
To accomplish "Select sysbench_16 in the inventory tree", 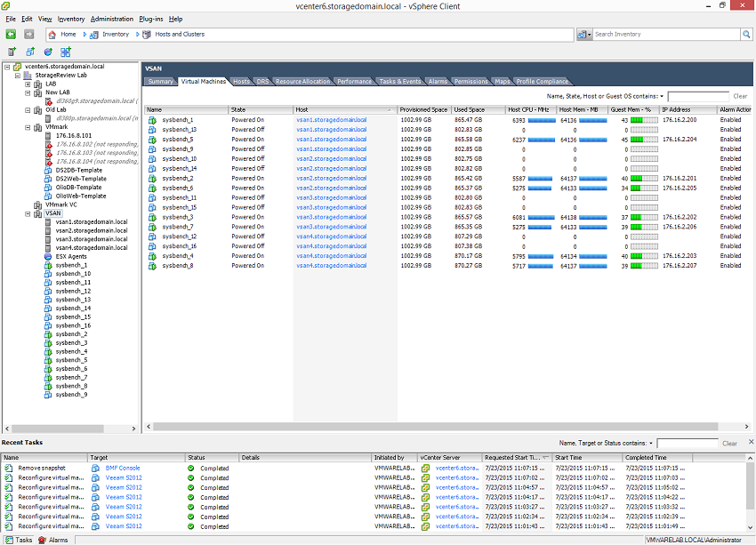I will coord(73,325).
